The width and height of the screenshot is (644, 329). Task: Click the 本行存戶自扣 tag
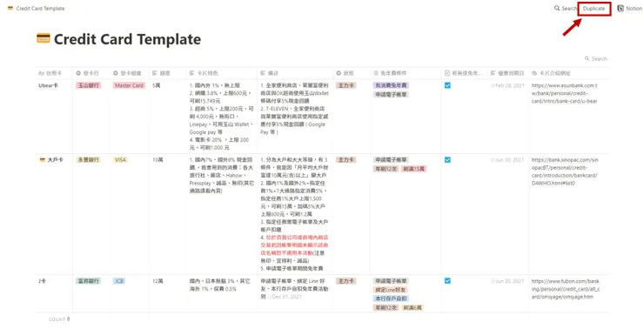coord(391,299)
